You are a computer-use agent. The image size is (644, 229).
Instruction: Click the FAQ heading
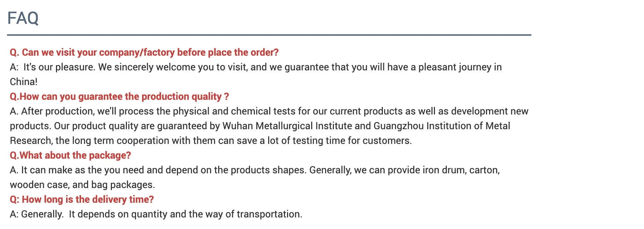click(x=23, y=18)
